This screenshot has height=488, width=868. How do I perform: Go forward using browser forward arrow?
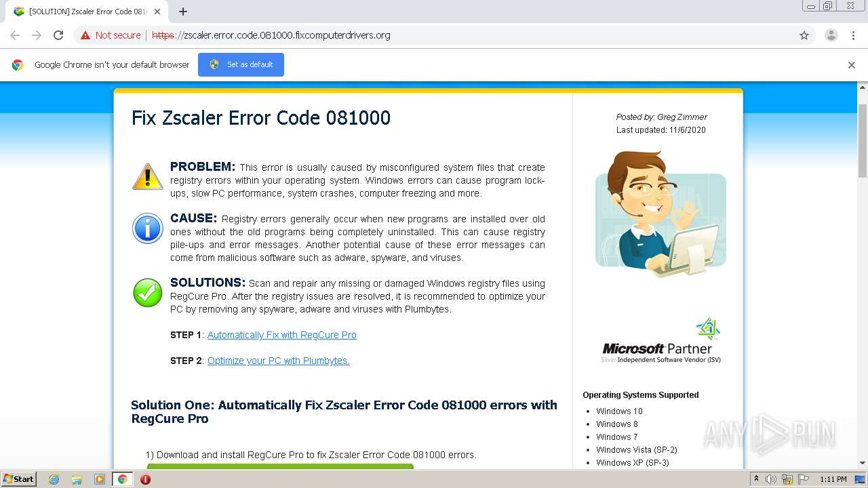click(37, 35)
